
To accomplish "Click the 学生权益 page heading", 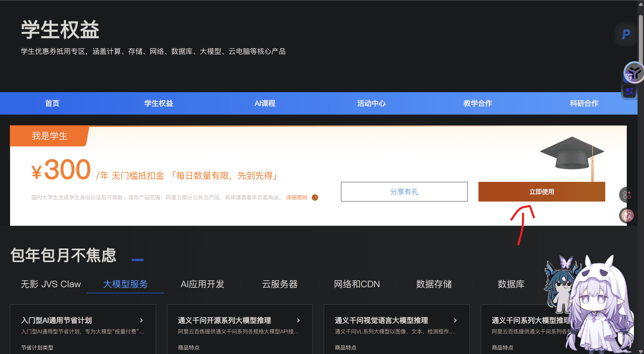I will (60, 30).
